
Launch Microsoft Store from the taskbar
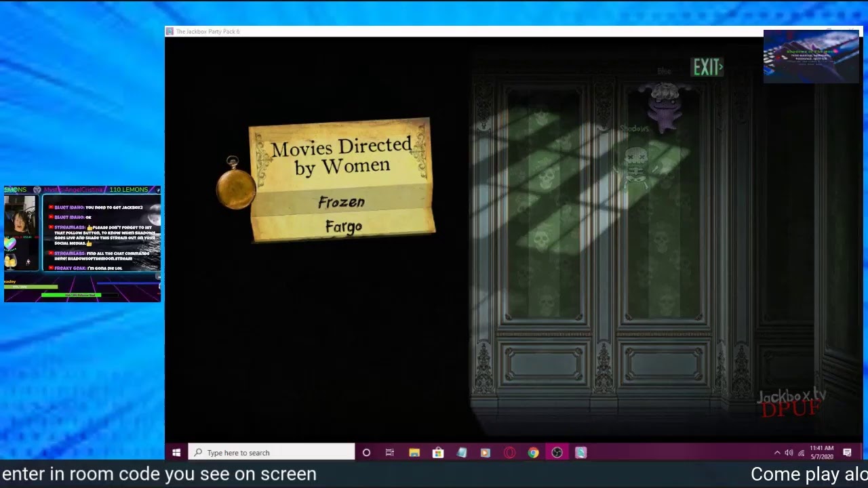pyautogui.click(x=438, y=453)
